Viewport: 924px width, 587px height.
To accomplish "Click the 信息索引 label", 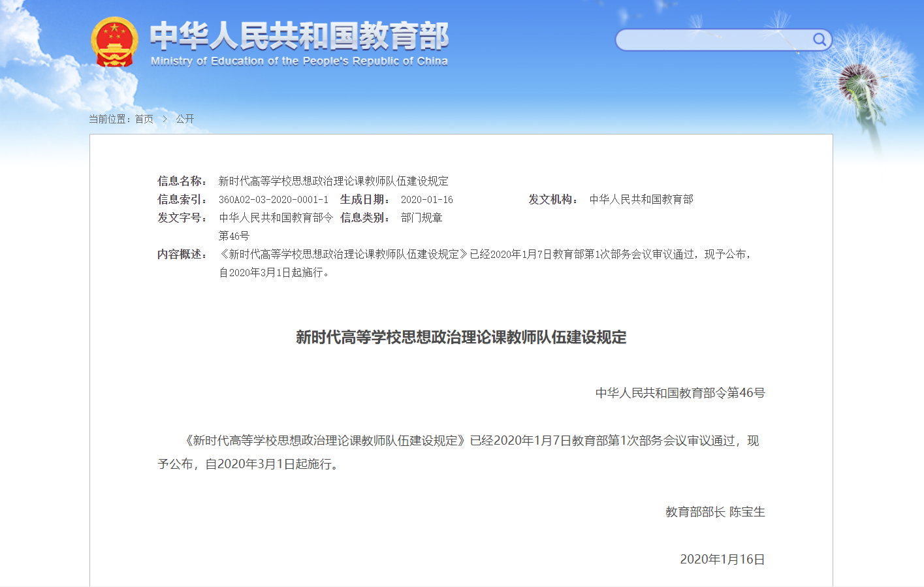I will click(182, 199).
